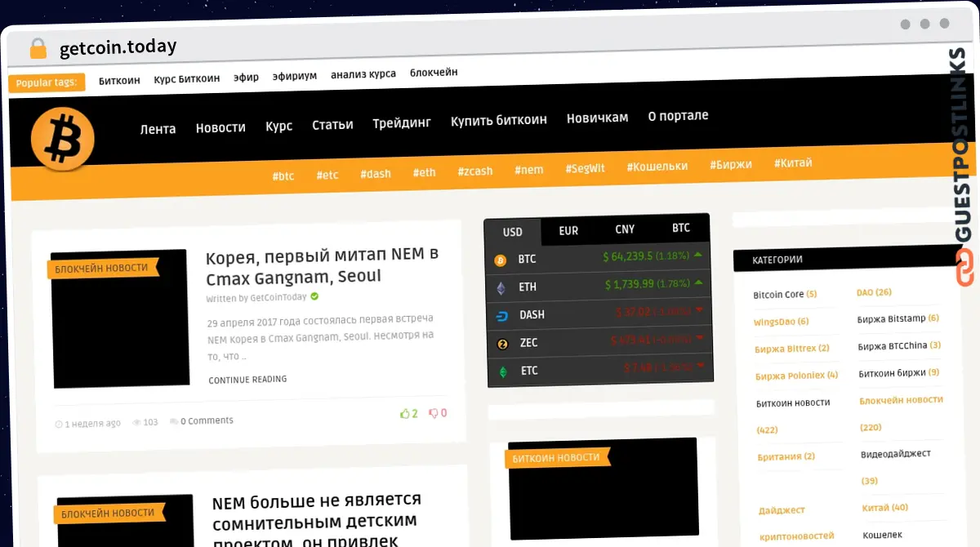This screenshot has width=980, height=547.
Task: Switch ticker to CNY tab
Action: pos(625,229)
